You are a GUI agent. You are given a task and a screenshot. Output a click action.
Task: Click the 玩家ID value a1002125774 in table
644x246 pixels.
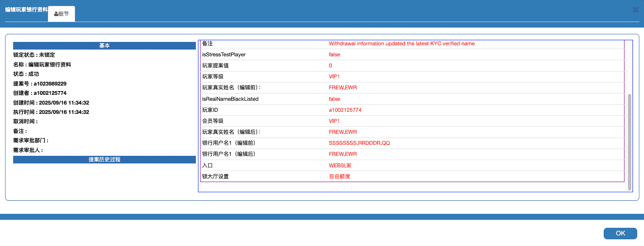[345, 110]
